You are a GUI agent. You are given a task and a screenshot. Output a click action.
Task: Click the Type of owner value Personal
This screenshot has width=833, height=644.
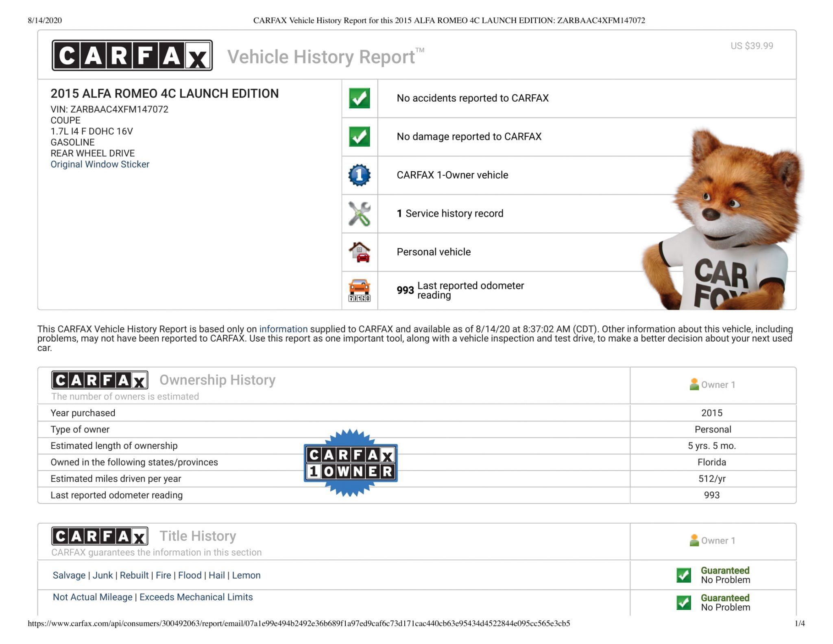(x=713, y=430)
